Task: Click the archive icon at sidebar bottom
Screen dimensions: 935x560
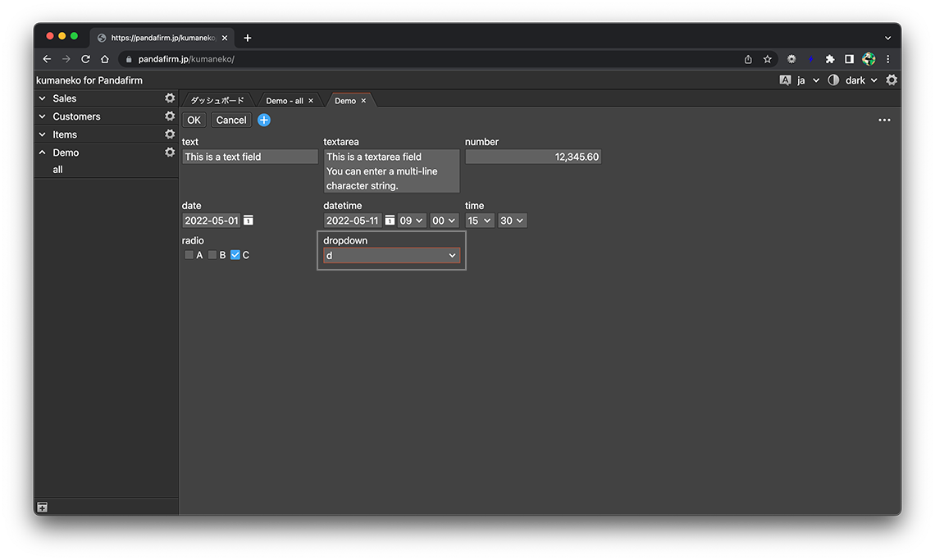Action: pyautogui.click(x=43, y=508)
